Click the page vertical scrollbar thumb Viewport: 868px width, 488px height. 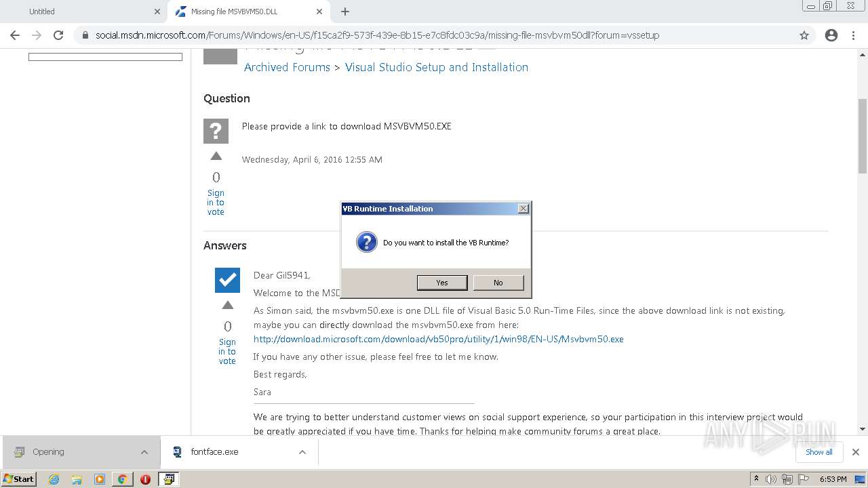click(863, 136)
